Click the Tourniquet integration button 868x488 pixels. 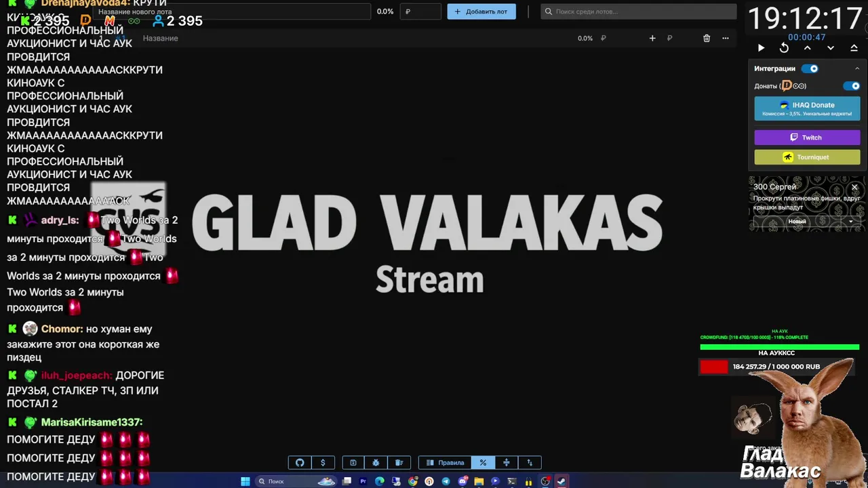pos(807,157)
